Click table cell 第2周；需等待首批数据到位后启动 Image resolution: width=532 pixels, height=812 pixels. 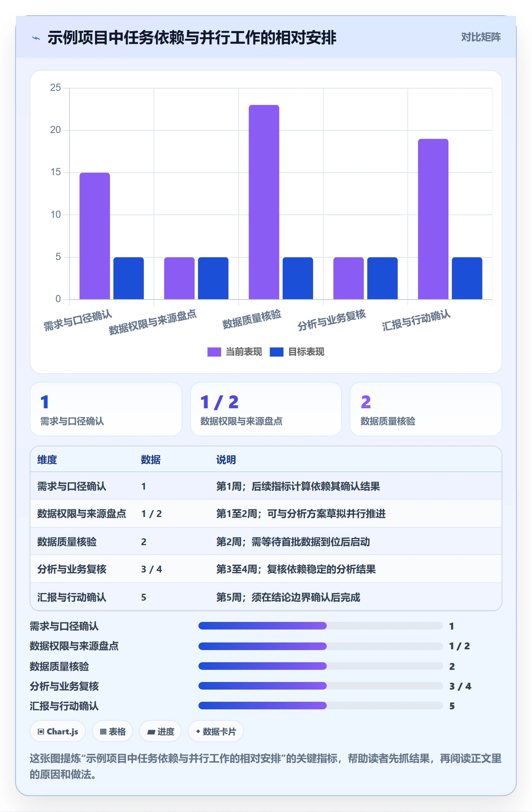[x=293, y=542]
